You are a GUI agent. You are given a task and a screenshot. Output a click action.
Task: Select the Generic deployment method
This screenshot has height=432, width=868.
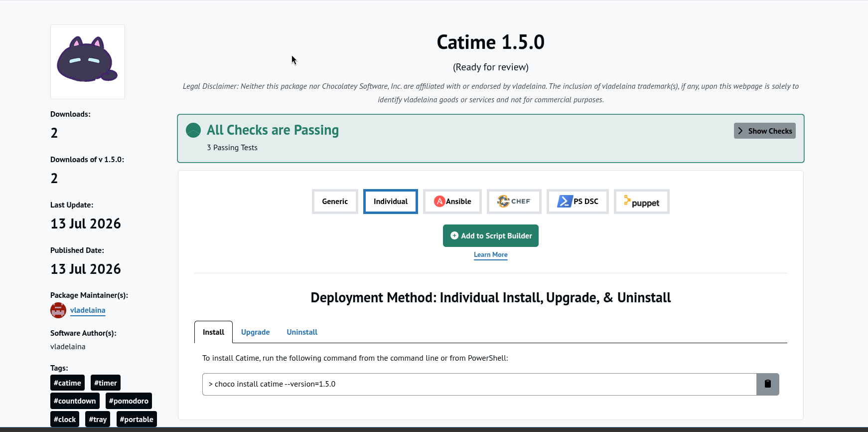point(335,202)
